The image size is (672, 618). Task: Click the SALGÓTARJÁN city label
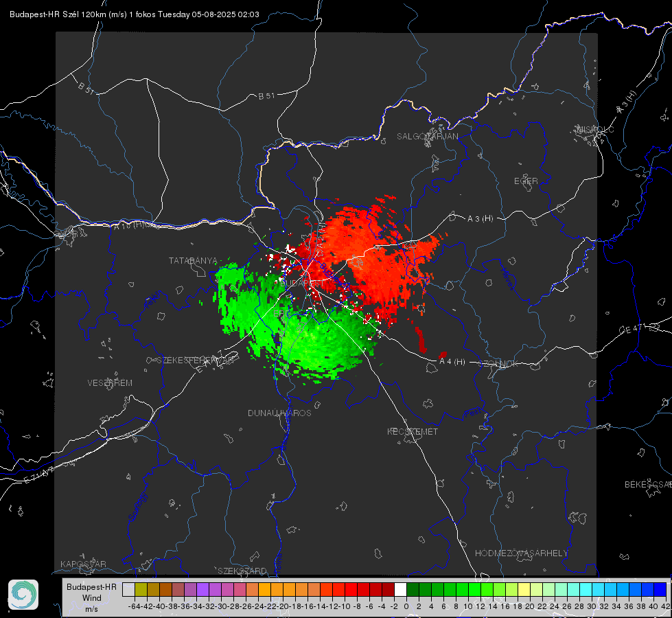427,137
